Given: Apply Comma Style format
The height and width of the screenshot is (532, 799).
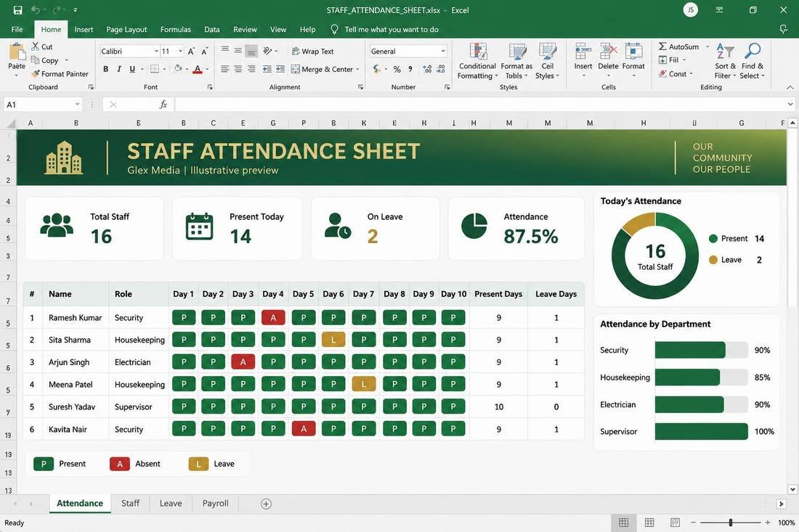Looking at the screenshot, I should point(410,69).
